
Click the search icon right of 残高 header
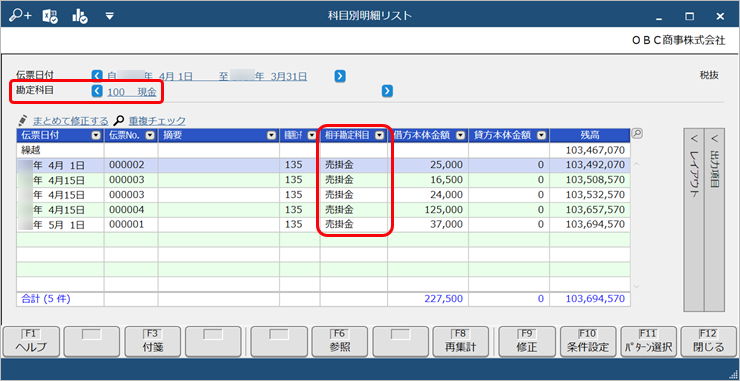637,134
